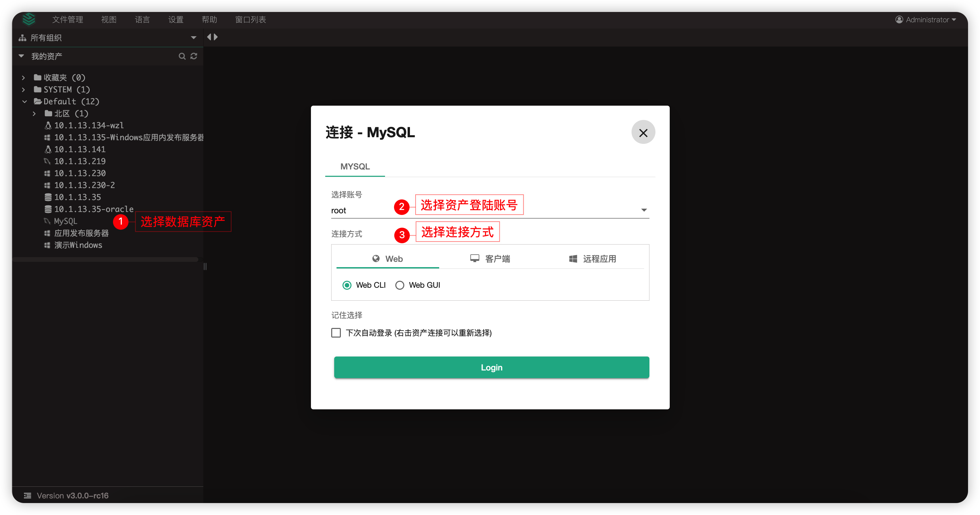
Task: Click the folder icon of SYSTEM
Action: (37, 89)
